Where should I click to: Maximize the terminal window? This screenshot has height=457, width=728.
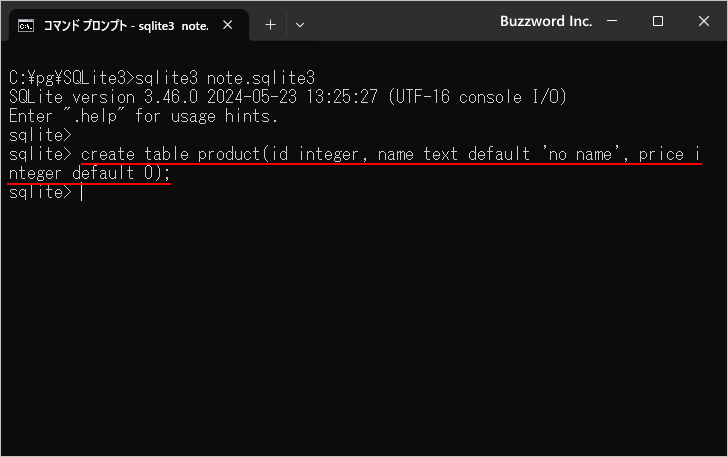point(657,21)
